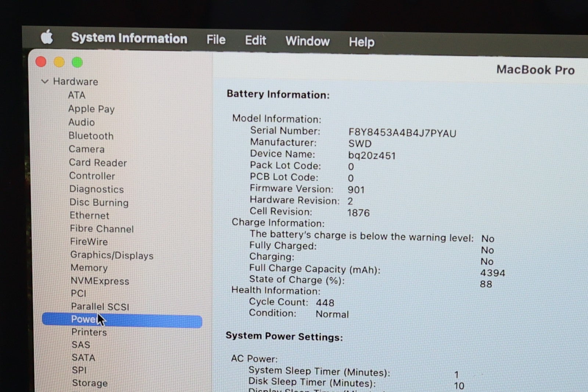Image resolution: width=588 pixels, height=392 pixels.
Task: Click the green zoom window button
Action: [x=77, y=63]
